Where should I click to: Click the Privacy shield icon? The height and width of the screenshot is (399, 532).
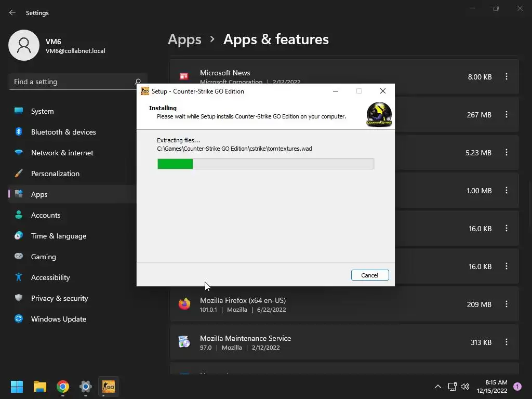(x=19, y=298)
